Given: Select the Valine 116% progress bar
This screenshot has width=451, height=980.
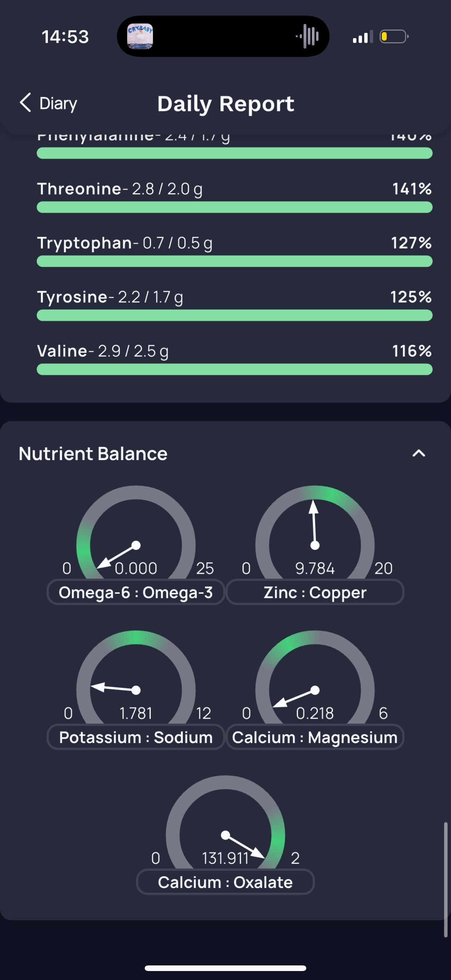Looking at the screenshot, I should pos(234,369).
